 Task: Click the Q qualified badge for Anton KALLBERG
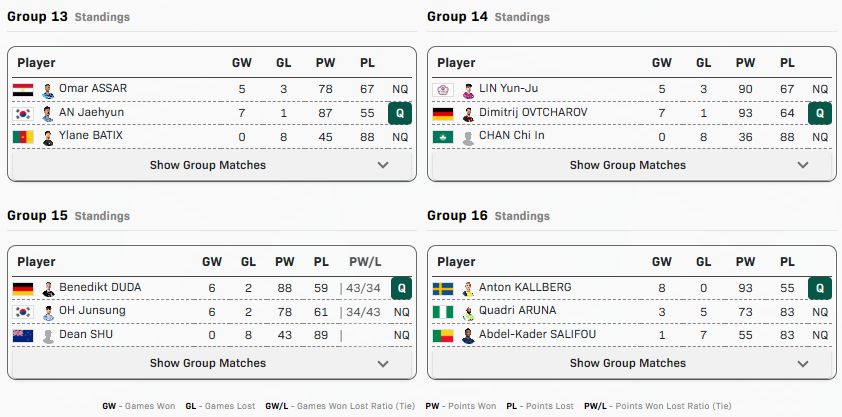820,289
